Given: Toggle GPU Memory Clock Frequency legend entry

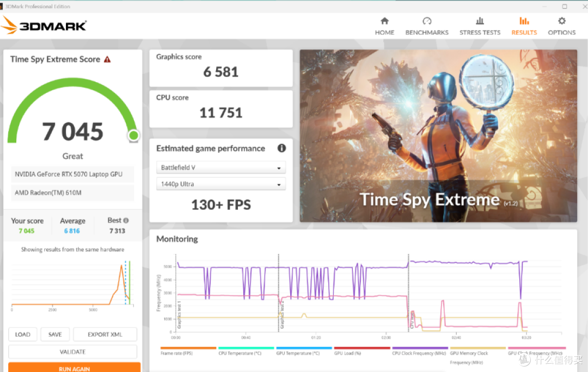Looking at the screenshot, I should tap(478, 356).
